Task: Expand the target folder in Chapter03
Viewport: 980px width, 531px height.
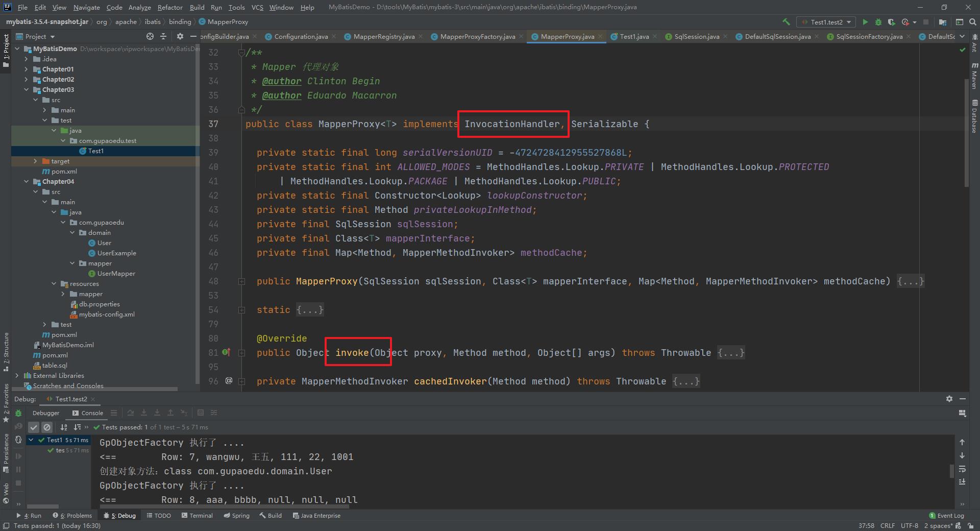Action: (x=35, y=161)
